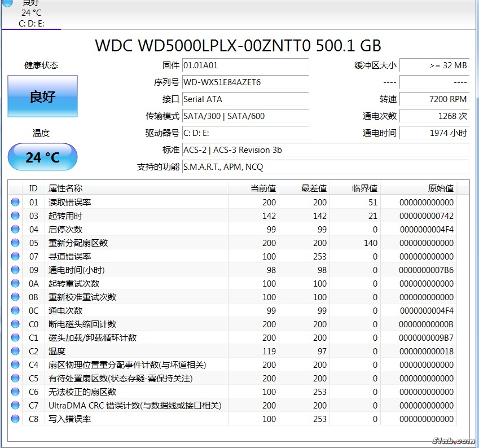Select the 起转用时 attribute name
Image resolution: width=479 pixels, height=448 pixels.
pos(65,216)
